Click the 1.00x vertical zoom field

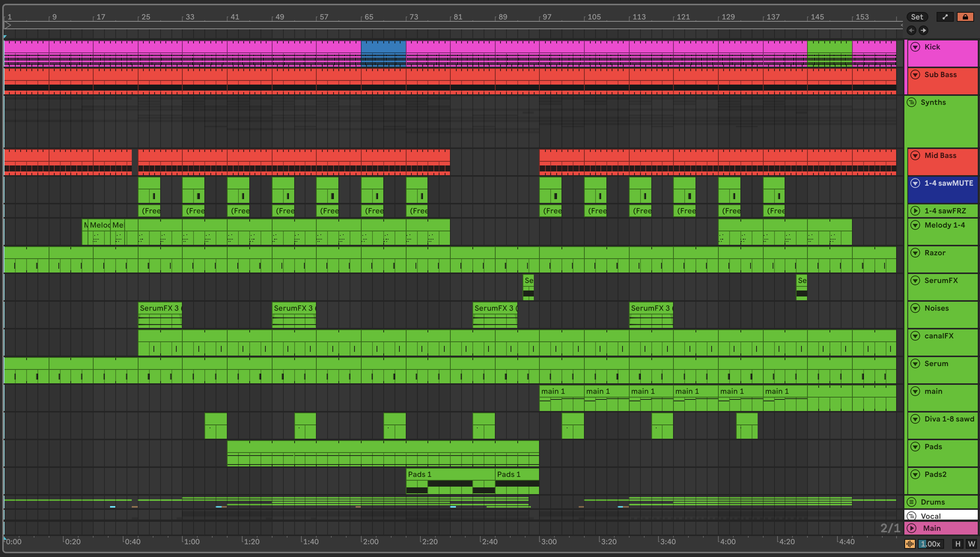(931, 544)
